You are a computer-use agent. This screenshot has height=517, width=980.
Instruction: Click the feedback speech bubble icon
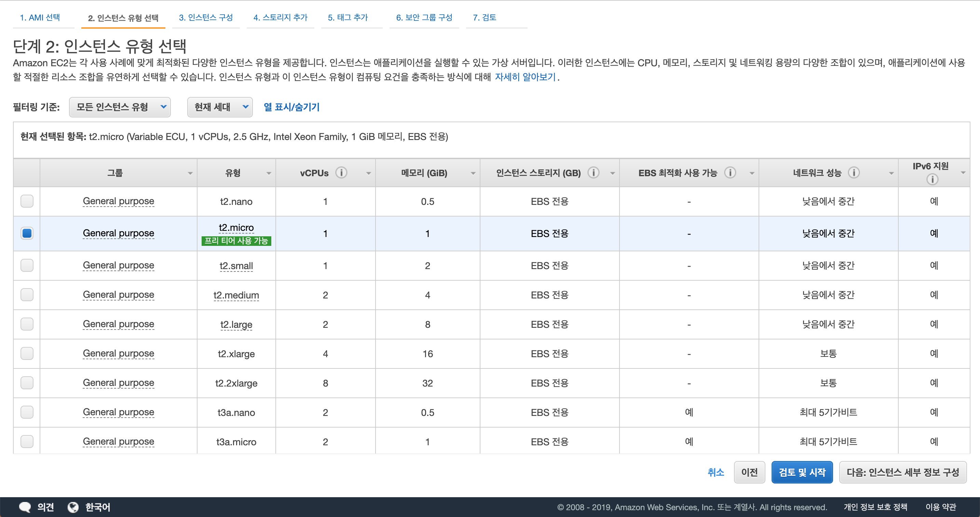[25, 507]
